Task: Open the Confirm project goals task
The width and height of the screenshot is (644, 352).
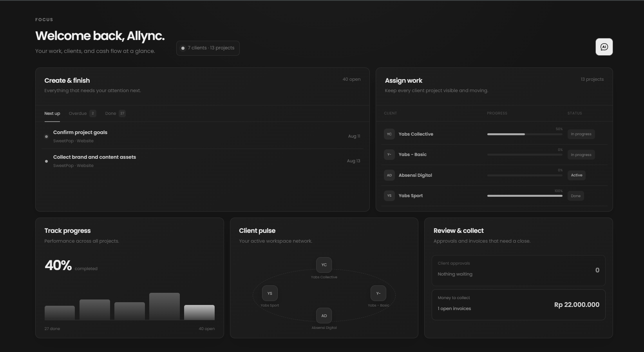Action: [203, 136]
